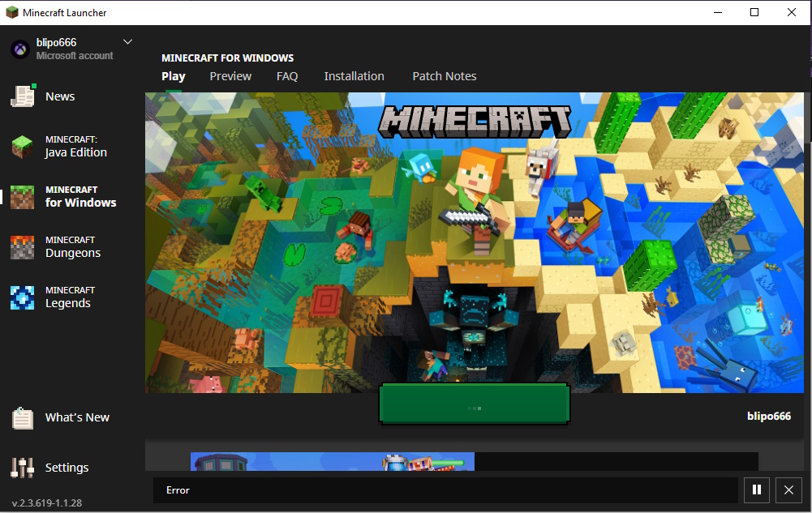Image resolution: width=812 pixels, height=513 pixels.
Task: Open What's New label in sidebar
Action: [x=77, y=417]
